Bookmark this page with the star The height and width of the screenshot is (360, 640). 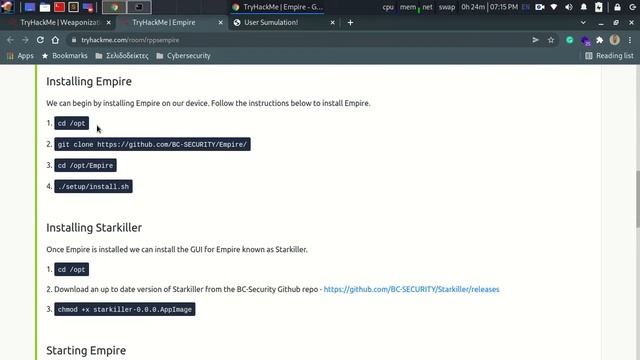pyautogui.click(x=551, y=40)
